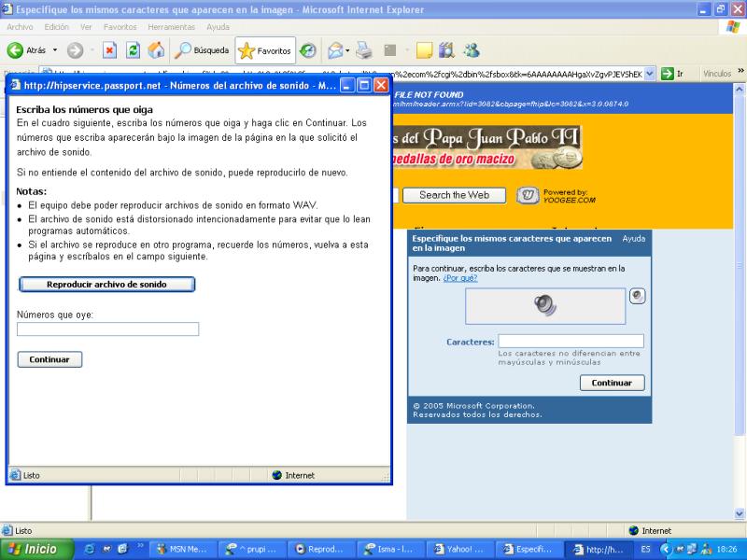Click the ES language indicator
747x560 pixels.
(x=645, y=549)
